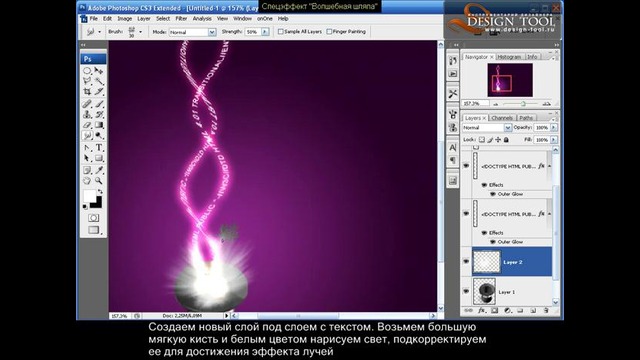The image size is (640, 360).
Task: Open Tool Presets wrench icon in dock
Action: pyautogui.click(x=453, y=93)
